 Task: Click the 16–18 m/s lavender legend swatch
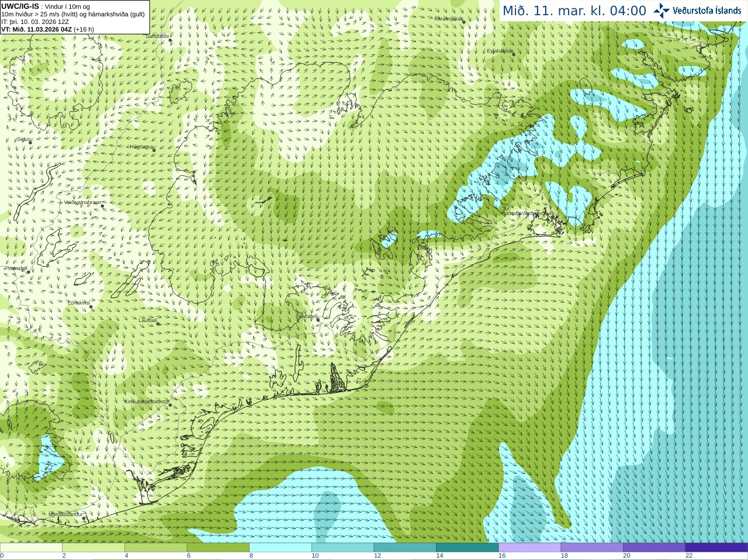point(529,548)
